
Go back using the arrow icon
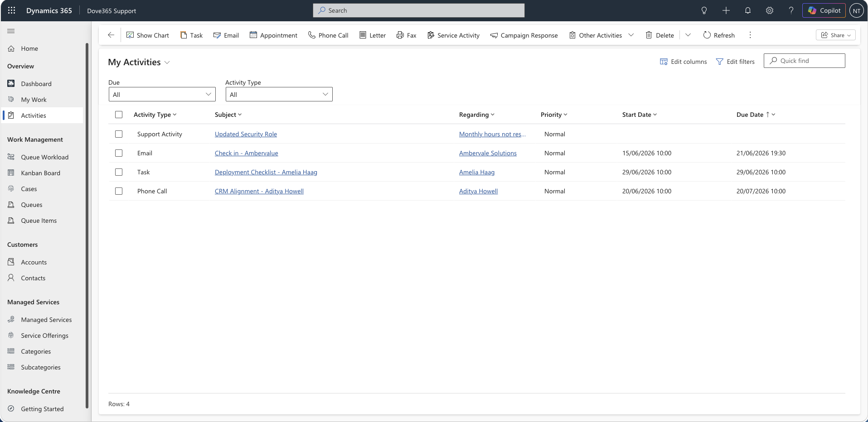(111, 35)
